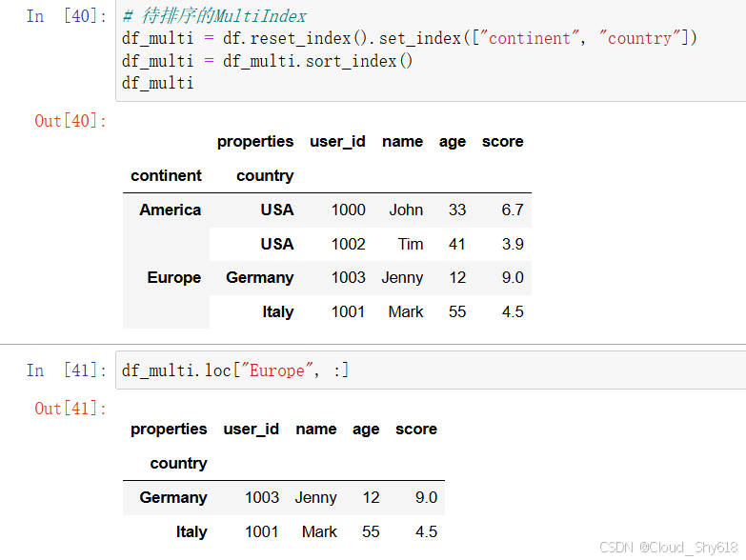The image size is (746, 560).
Task: Click 'Mark' in Out[41] table
Action: click(319, 532)
